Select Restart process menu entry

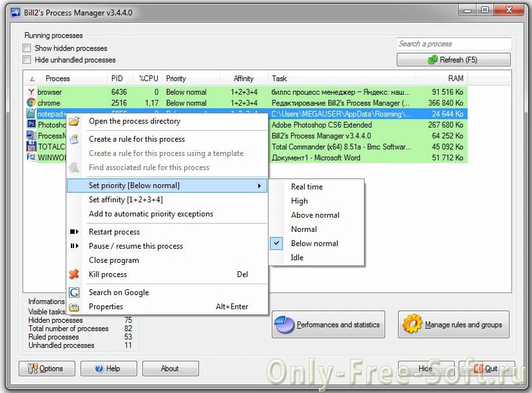coord(115,232)
